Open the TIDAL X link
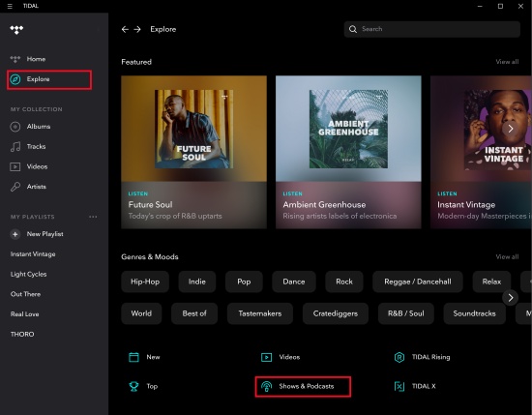Image resolution: width=532 pixels, height=415 pixels. [424, 386]
